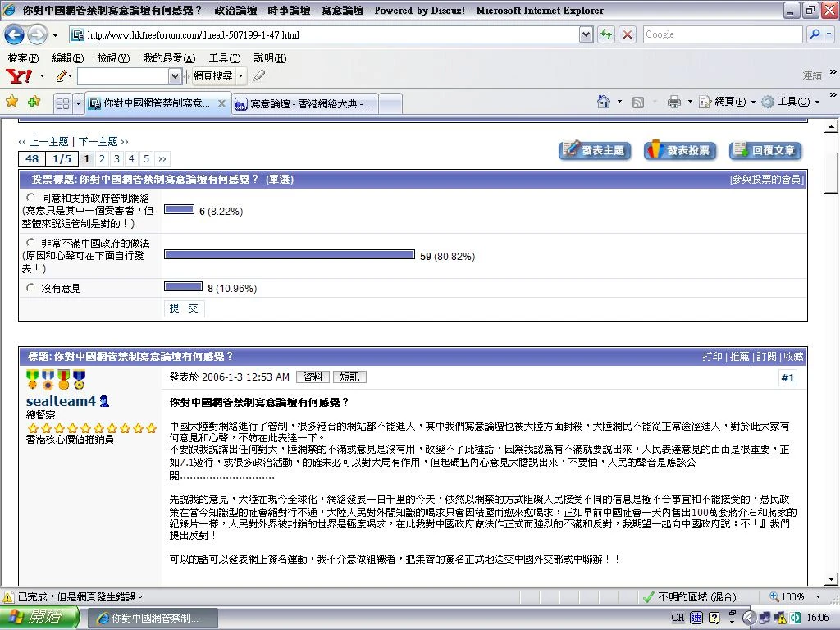Click the online status icon beside sealteam4

point(104,400)
